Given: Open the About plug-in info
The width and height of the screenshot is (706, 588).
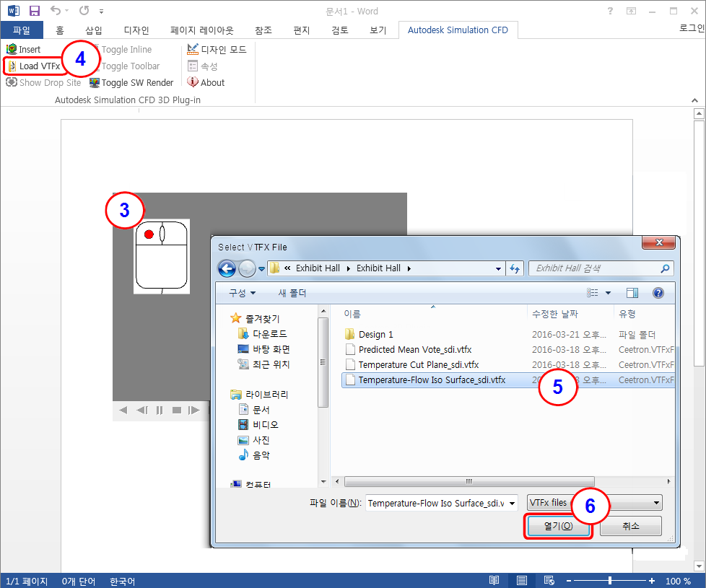Looking at the screenshot, I should [x=206, y=83].
